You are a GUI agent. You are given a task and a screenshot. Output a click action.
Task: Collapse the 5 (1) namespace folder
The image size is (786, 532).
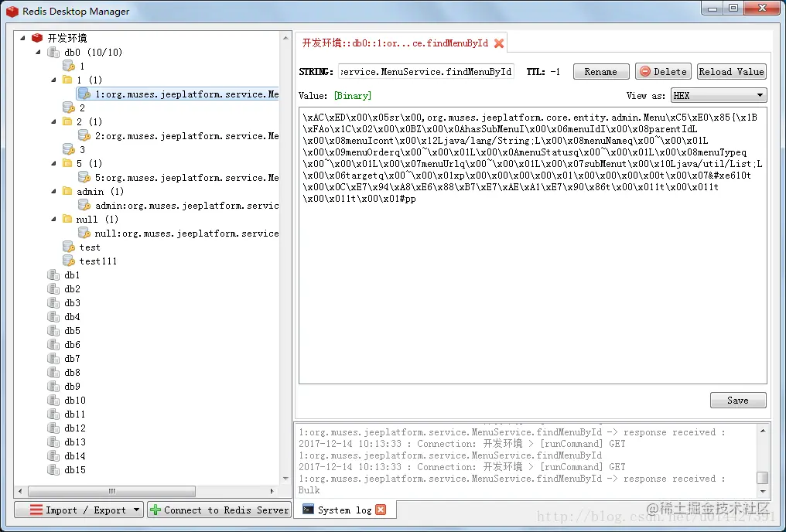pos(53,163)
